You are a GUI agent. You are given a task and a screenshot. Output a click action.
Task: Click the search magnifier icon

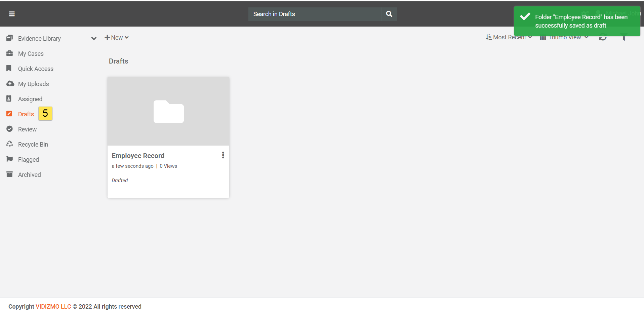pyautogui.click(x=389, y=14)
